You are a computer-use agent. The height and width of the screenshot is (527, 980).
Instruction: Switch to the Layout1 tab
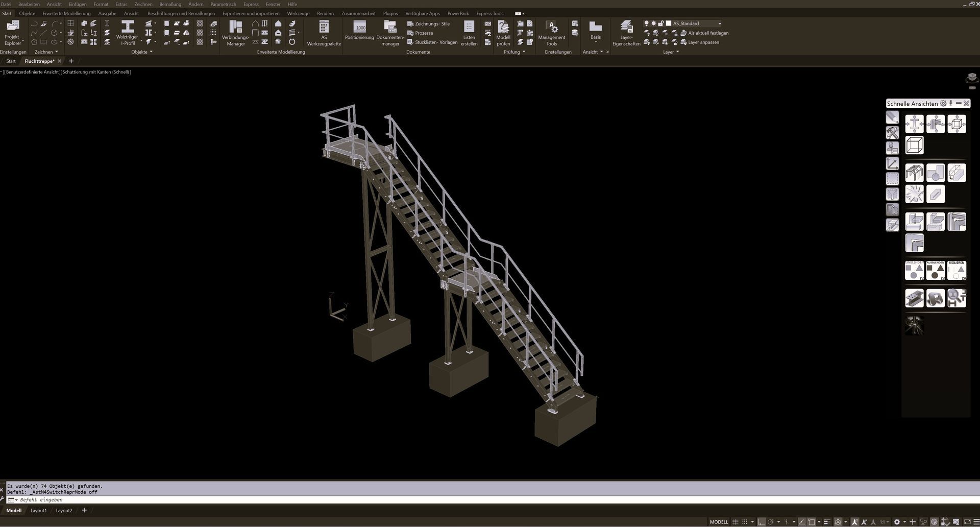point(38,510)
